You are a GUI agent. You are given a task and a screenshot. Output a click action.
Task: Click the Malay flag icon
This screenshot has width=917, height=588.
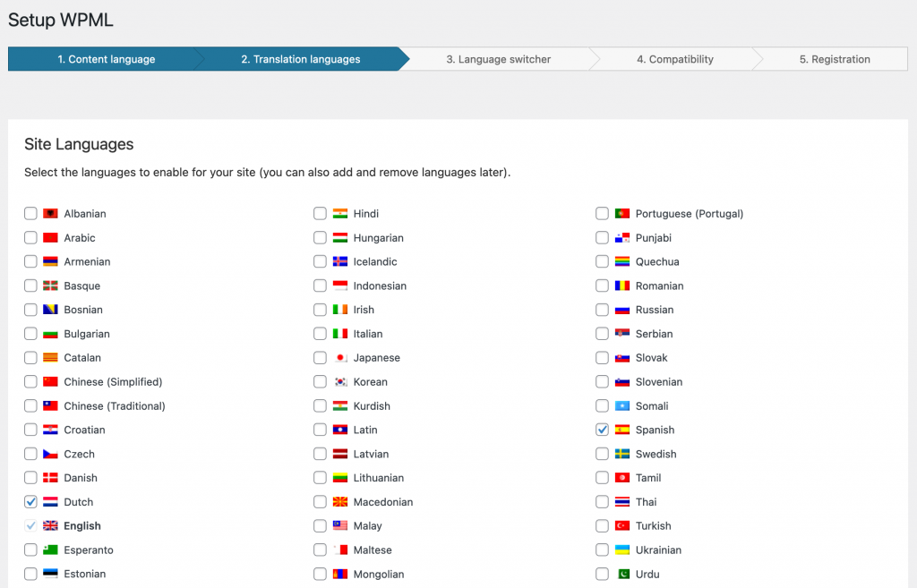339,526
